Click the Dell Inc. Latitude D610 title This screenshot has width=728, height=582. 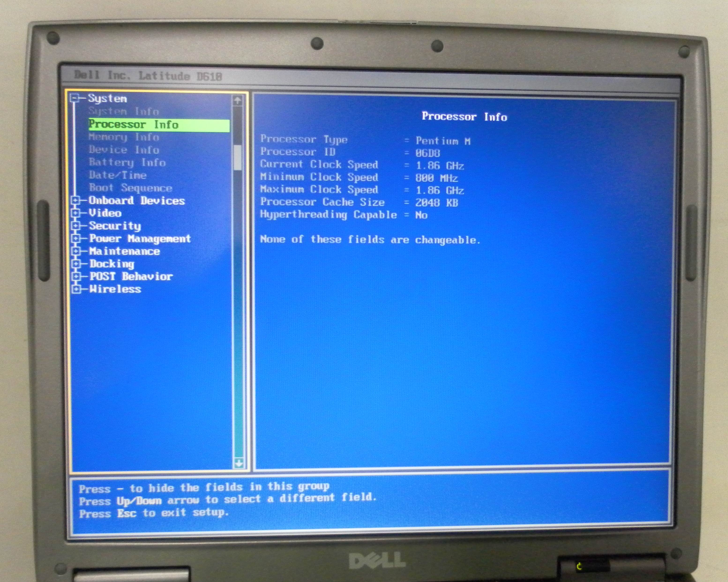tap(148, 76)
